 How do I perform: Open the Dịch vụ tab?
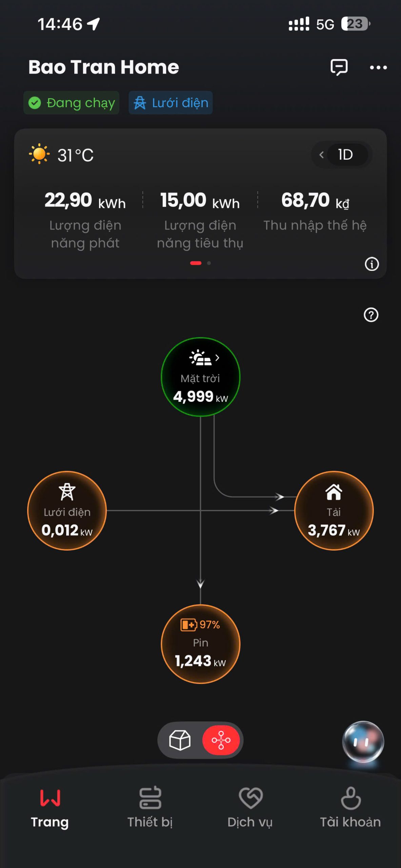click(x=250, y=807)
